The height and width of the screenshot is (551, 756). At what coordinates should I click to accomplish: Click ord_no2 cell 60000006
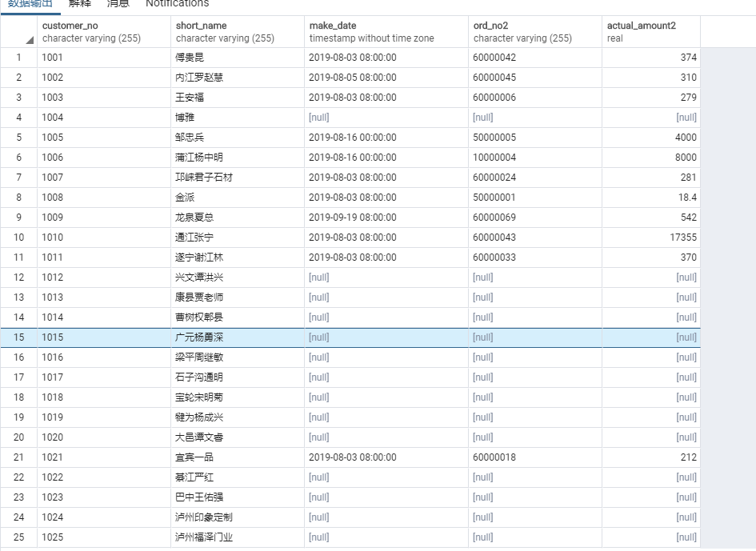click(x=535, y=98)
